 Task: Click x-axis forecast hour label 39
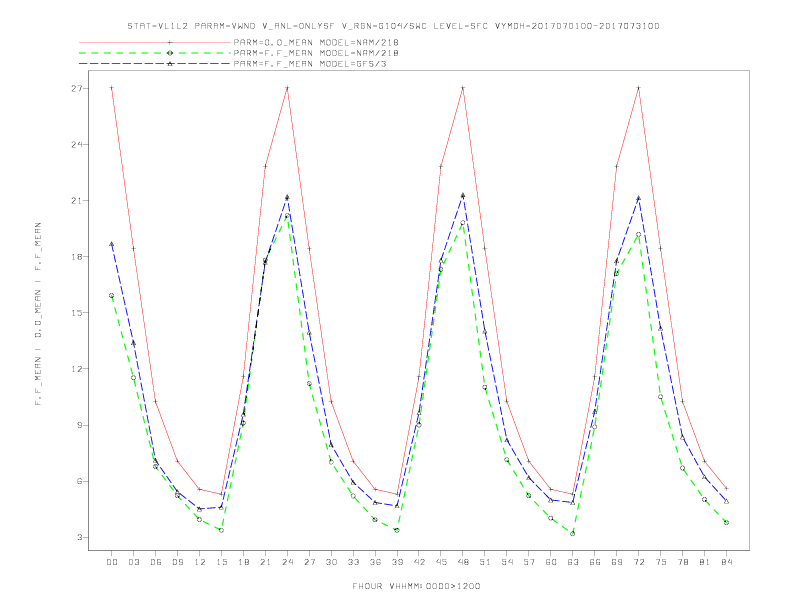397,562
